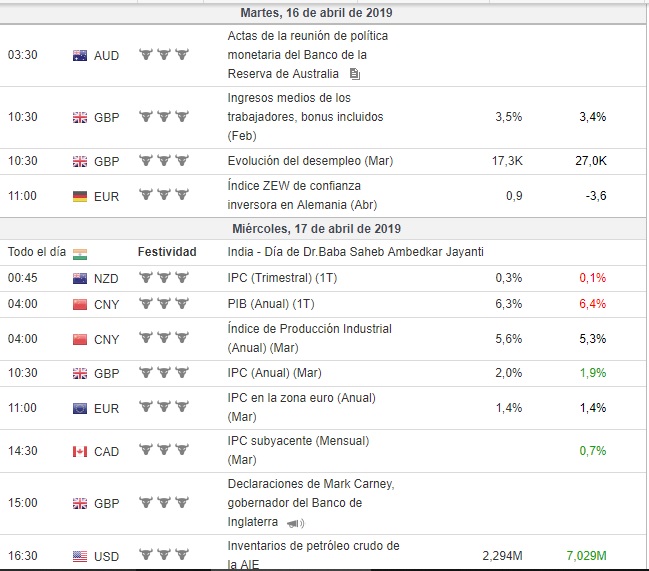
Task: Click the New Zealand flag beside NZD
Action: pos(80,278)
